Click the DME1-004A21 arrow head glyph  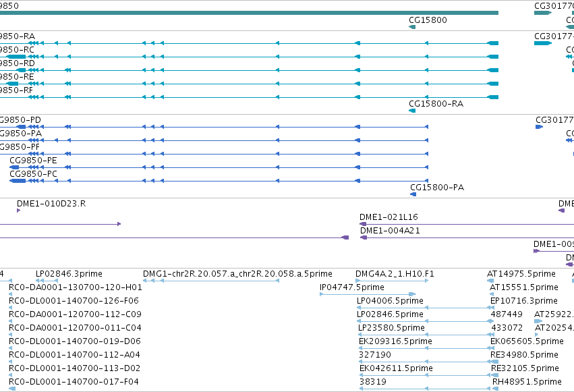364,237
